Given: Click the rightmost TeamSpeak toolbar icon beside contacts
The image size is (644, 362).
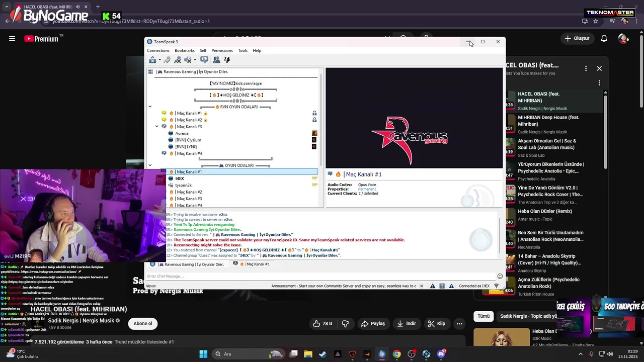Looking at the screenshot, I should click(x=227, y=60).
